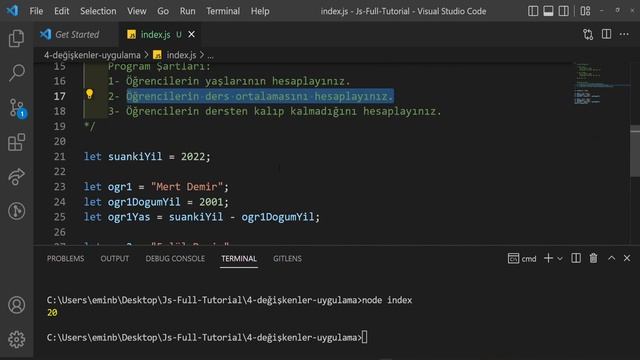The image size is (640, 360).
Task: Click line number 21 in the gutter
Action: pos(60,157)
